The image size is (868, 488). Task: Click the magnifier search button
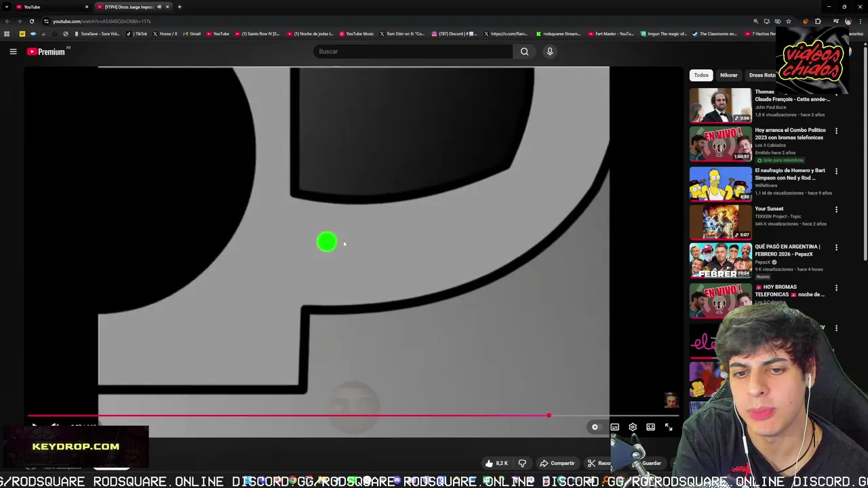[524, 52]
